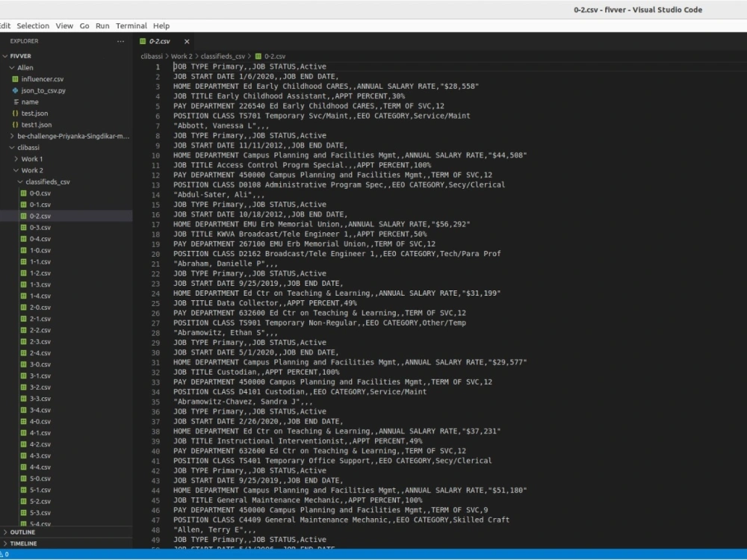The width and height of the screenshot is (747, 560).
Task: Open the Go menu
Action: (84, 25)
